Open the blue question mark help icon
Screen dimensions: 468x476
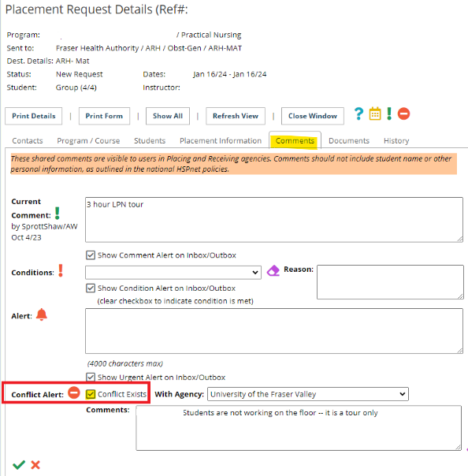point(358,114)
